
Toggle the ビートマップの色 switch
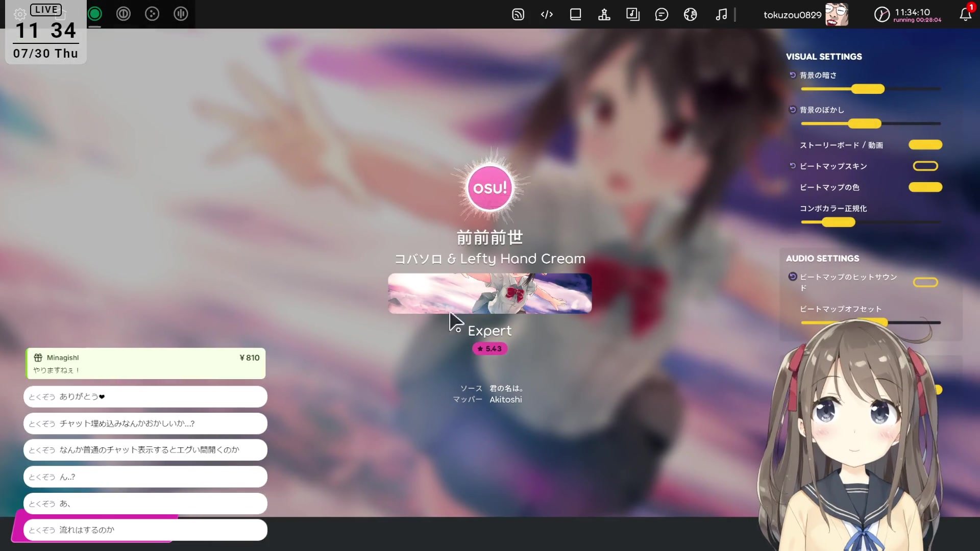click(x=925, y=187)
